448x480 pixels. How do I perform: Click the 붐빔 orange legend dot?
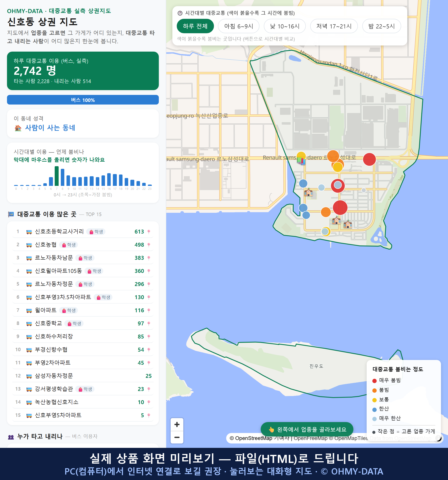click(374, 390)
